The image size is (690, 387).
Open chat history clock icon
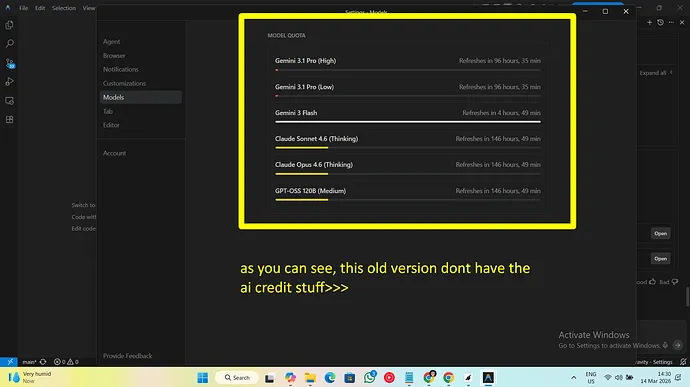660,22
